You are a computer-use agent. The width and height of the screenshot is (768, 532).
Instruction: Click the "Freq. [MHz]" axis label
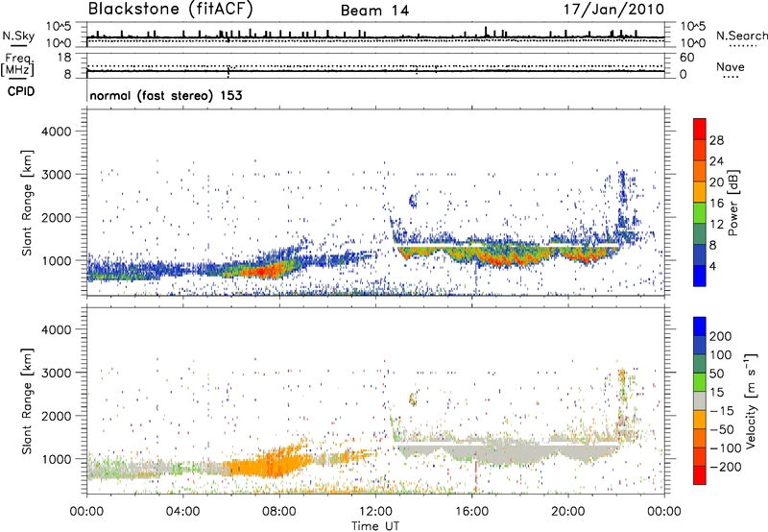tap(18, 64)
